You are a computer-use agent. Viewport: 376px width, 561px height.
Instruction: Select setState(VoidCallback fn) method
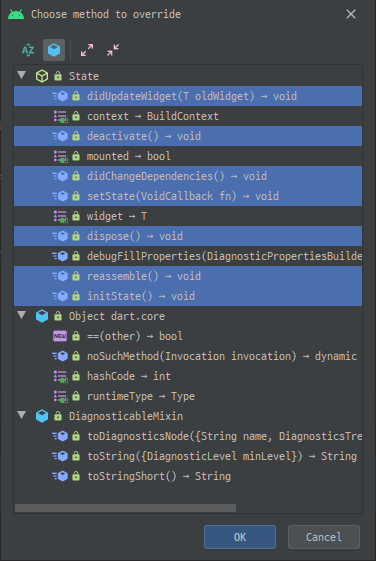pyautogui.click(x=188, y=196)
